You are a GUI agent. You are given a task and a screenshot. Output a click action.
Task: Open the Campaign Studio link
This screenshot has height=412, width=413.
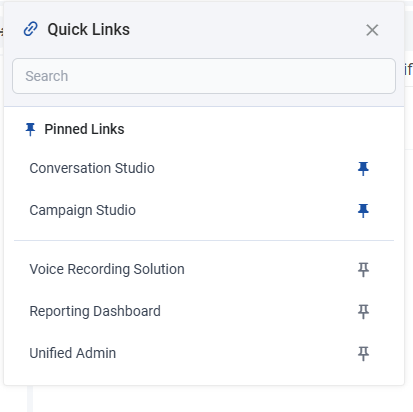pyautogui.click(x=83, y=210)
